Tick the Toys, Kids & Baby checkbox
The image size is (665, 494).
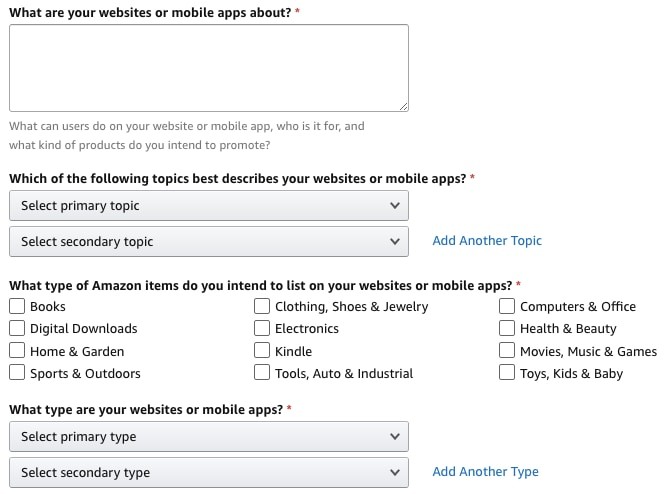click(x=507, y=373)
